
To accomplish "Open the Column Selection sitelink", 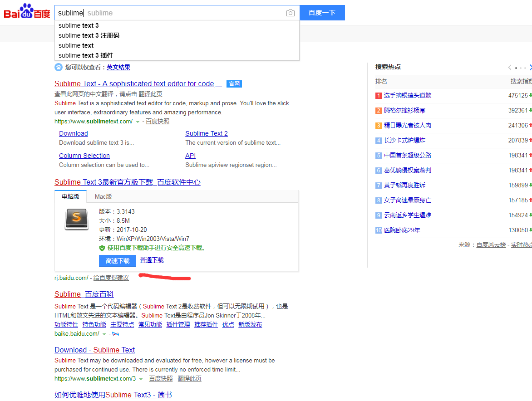I will [x=84, y=156].
